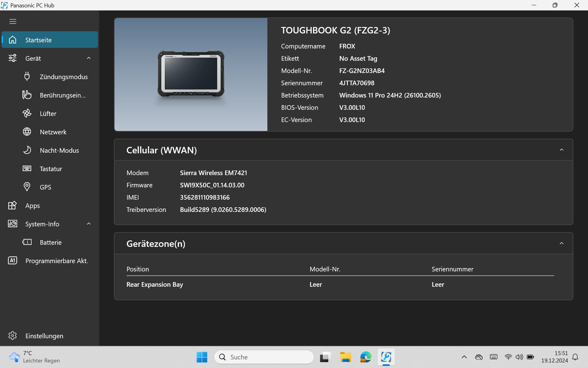The image size is (588, 368).
Task: Select the Nacht-Modus moon icon
Action: [27, 150]
